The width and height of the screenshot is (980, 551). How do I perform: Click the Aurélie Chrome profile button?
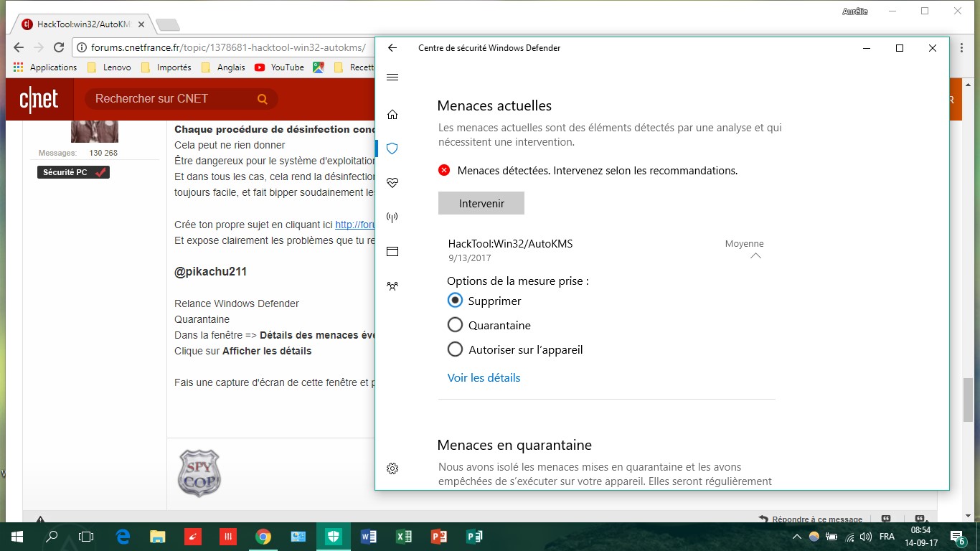pyautogui.click(x=855, y=11)
